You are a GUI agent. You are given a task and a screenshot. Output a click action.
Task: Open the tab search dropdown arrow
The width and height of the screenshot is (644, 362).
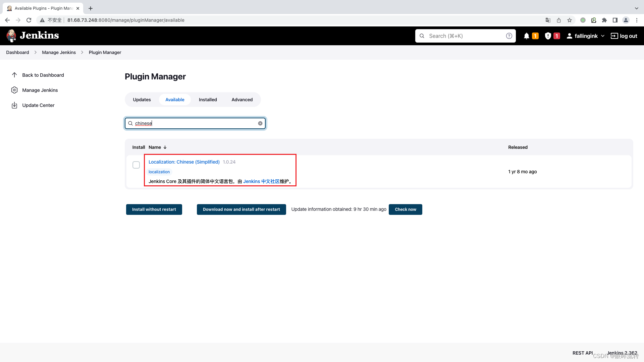tap(637, 8)
